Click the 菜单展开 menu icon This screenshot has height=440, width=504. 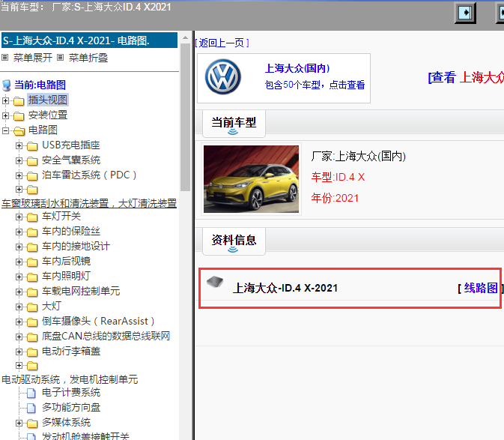(4, 58)
